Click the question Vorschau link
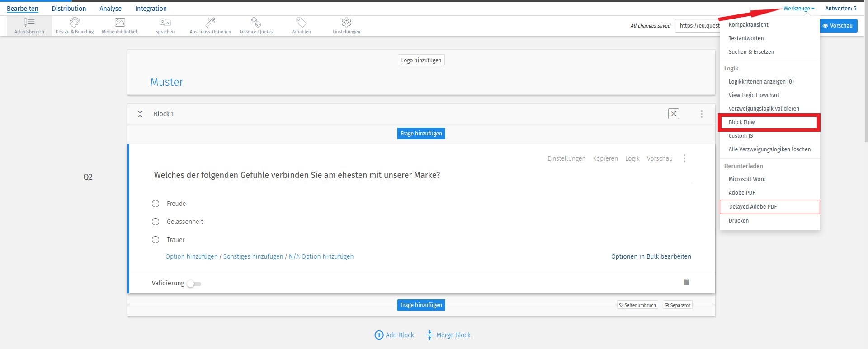 tap(660, 158)
